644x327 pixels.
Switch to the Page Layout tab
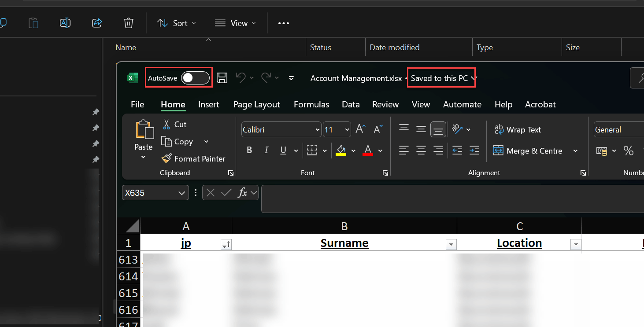click(x=256, y=104)
